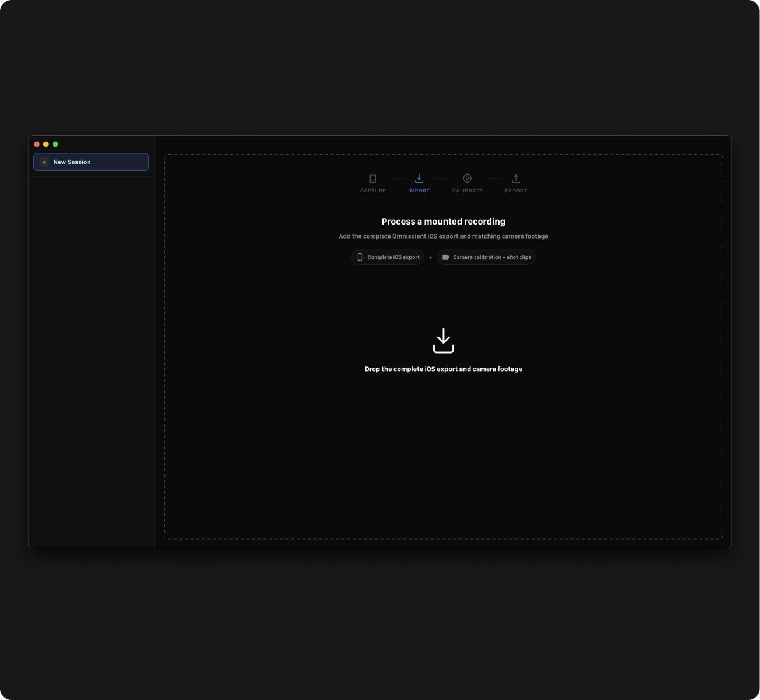Select the Import step download icon
This screenshot has height=700, width=760.
coord(419,178)
